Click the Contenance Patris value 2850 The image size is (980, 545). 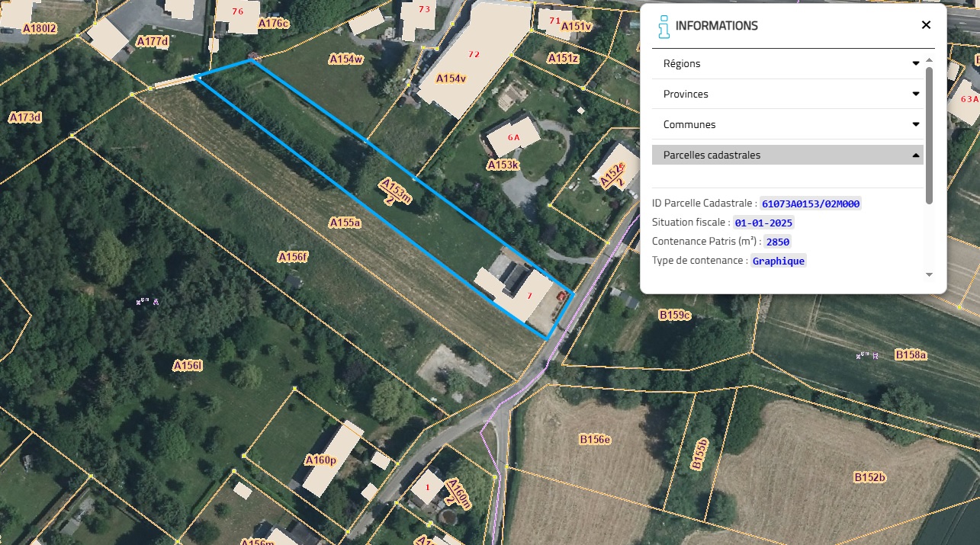pos(777,242)
